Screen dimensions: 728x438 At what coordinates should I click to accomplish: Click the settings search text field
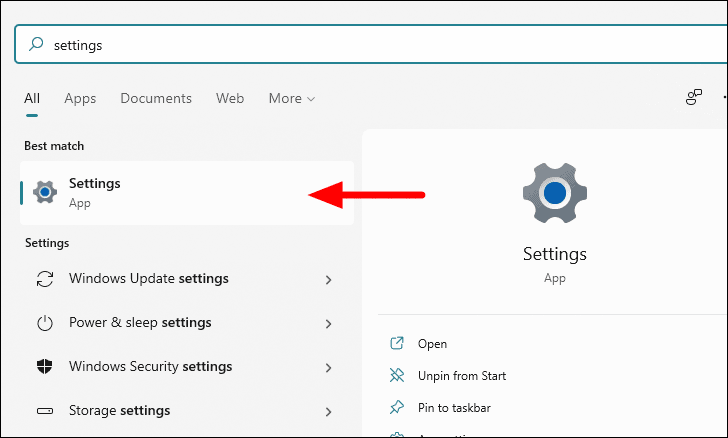pos(371,45)
